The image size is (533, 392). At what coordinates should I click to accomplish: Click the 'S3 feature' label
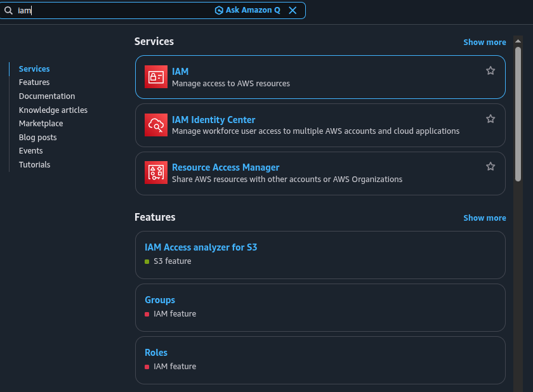pyautogui.click(x=173, y=261)
